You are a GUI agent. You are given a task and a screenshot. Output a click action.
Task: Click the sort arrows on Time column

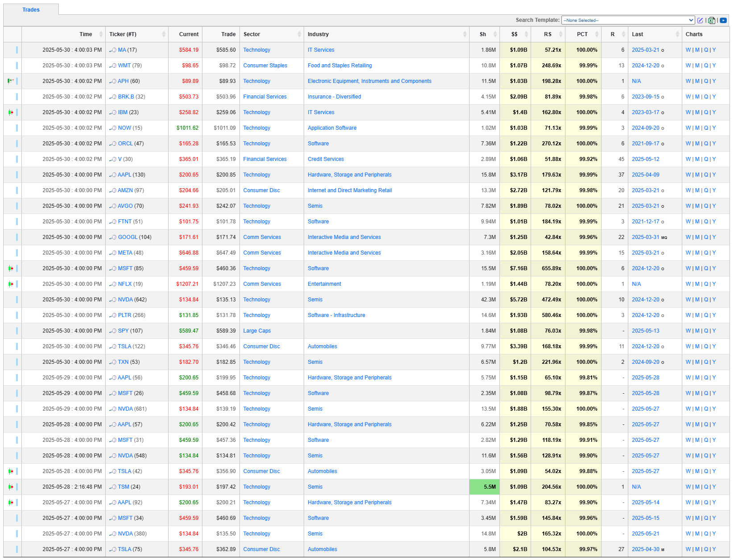click(x=101, y=34)
